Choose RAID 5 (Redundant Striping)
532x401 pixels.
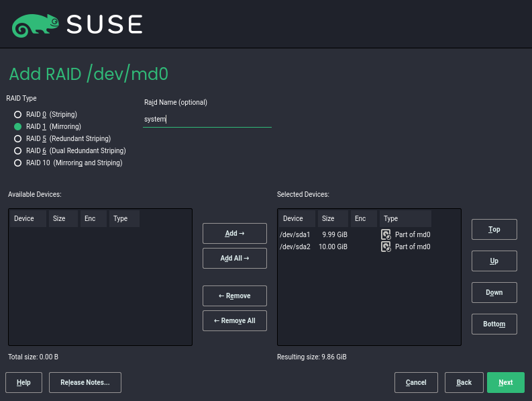[x=18, y=138]
